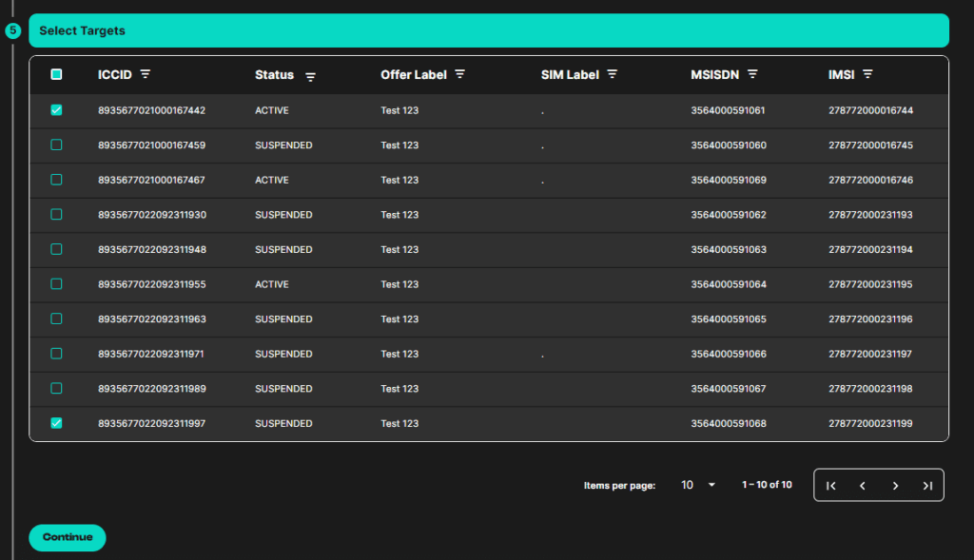974x560 pixels.
Task: Click the Continue button
Action: pyautogui.click(x=68, y=537)
